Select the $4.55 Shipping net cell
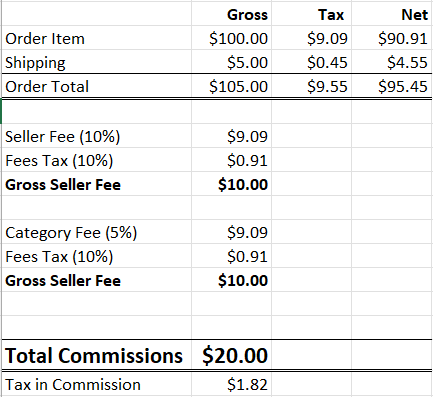This screenshot has height=397, width=433. tap(392, 62)
